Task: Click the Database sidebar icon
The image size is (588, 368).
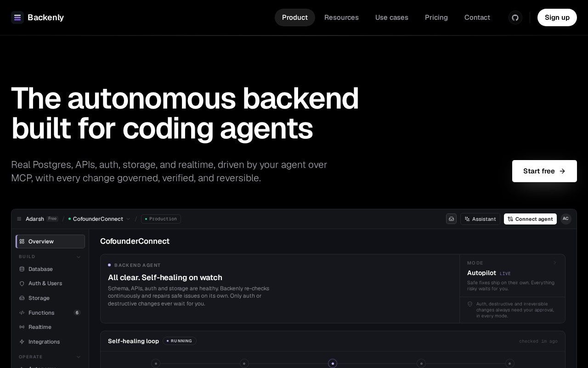Action: [x=22, y=269]
